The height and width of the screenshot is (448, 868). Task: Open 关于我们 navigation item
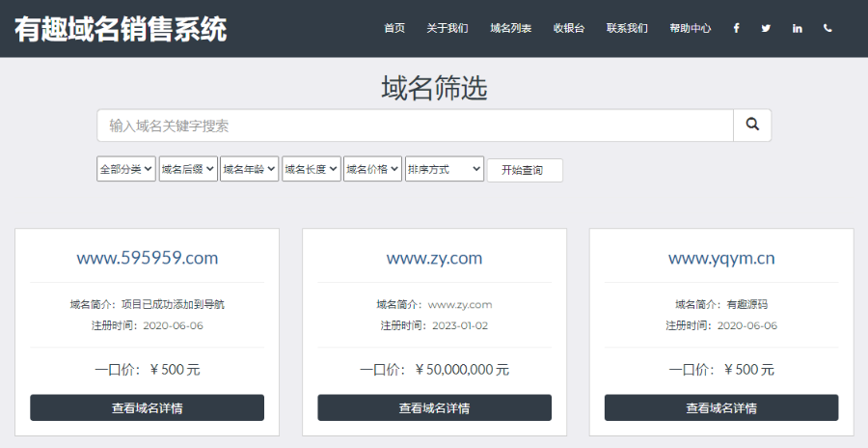point(448,28)
